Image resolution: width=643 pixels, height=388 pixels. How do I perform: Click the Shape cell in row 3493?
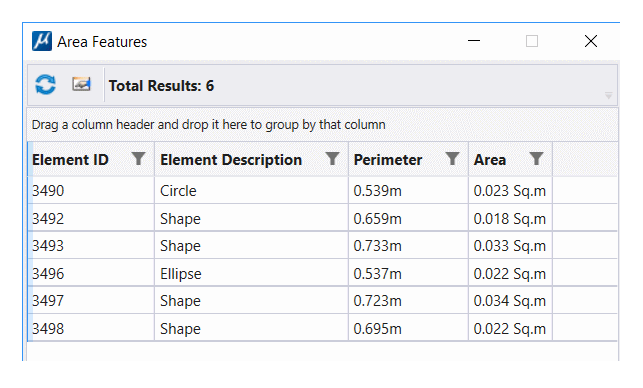(251, 245)
